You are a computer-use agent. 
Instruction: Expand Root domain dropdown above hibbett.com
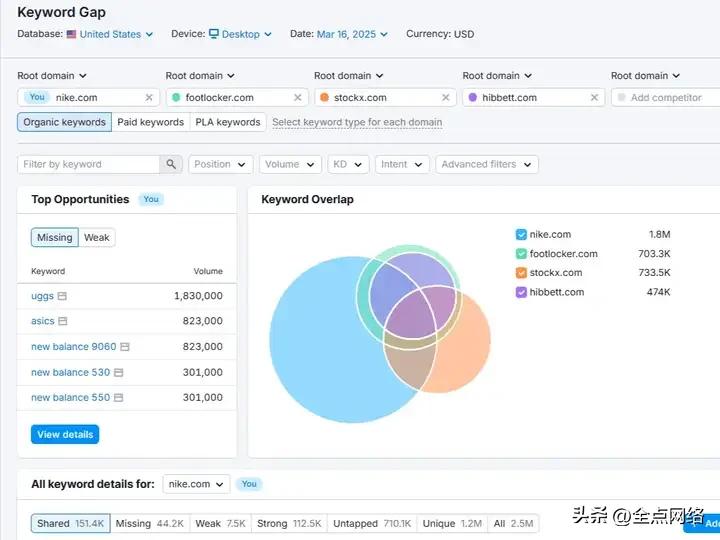click(497, 76)
